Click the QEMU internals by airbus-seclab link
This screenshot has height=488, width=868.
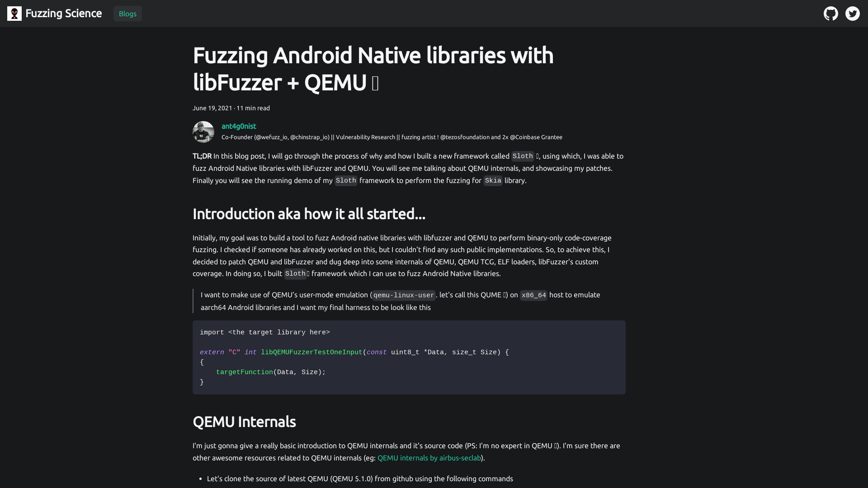click(428, 458)
